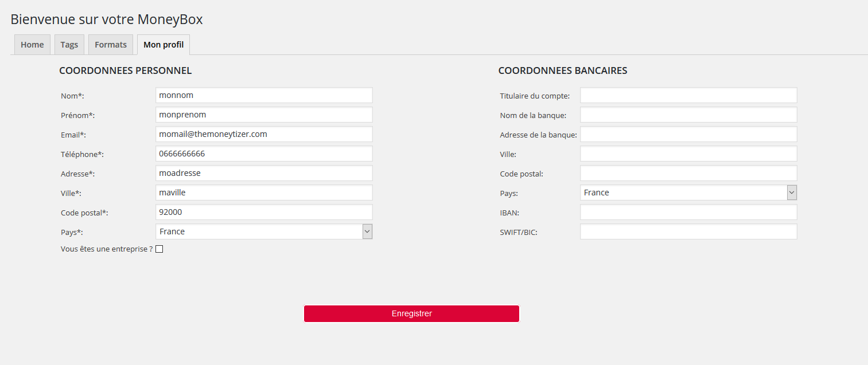868x365 pixels.
Task: Select the Mon profil tab
Action: (164, 45)
